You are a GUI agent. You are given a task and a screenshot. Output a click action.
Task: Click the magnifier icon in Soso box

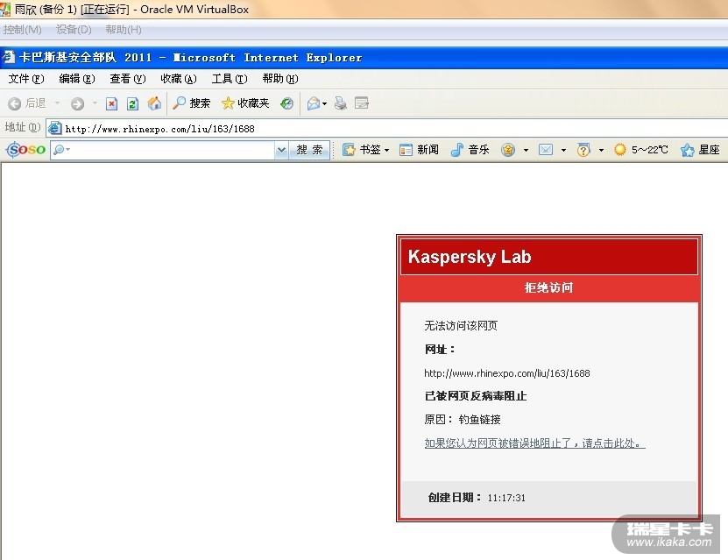coord(59,150)
